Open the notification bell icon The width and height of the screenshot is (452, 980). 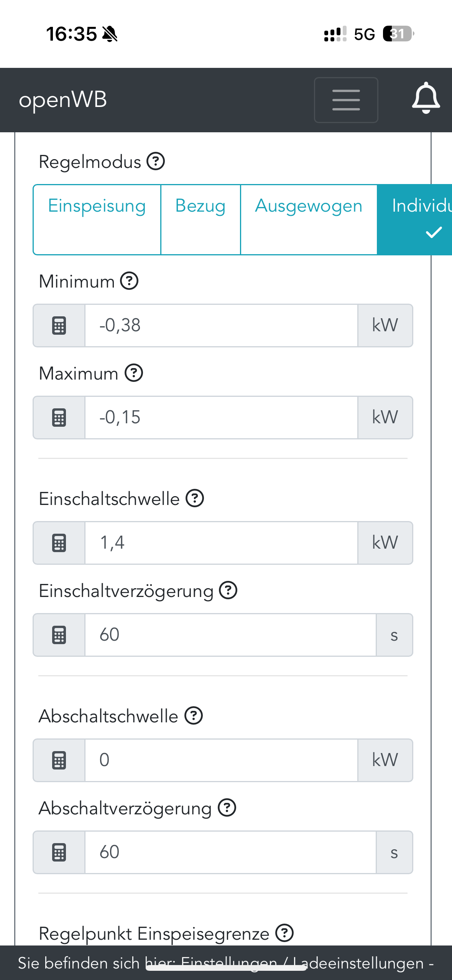(426, 99)
